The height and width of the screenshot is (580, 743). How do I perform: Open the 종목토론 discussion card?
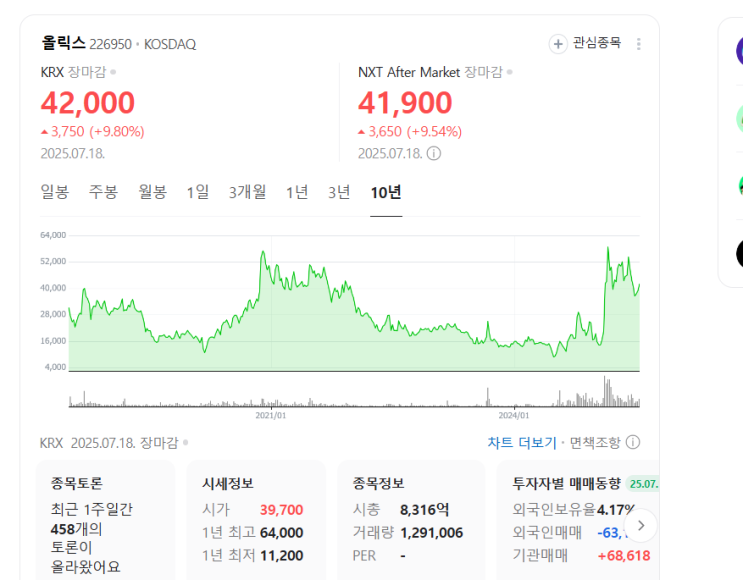coord(105,520)
